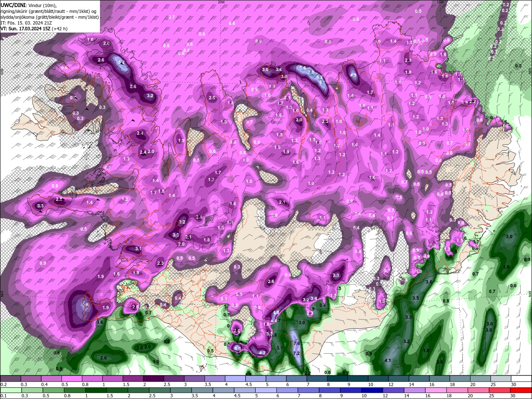Click the dark navy swatch between 10 and 12 on the rain scale
Viewport: 532px width, 399px height.
tap(372, 390)
